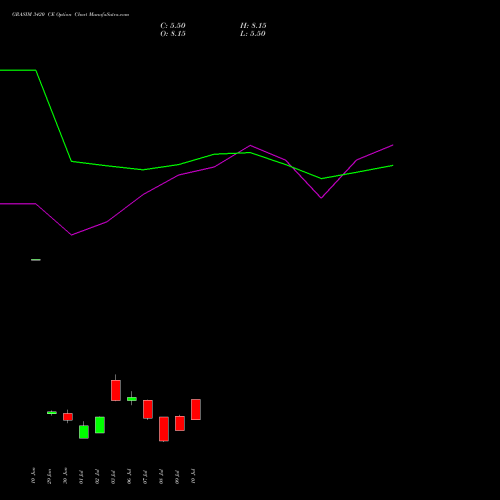Image resolution: width=500 pixels, height=500 pixels.
Task: Click the red candle above the 09 Jul label
Action: pos(180,423)
